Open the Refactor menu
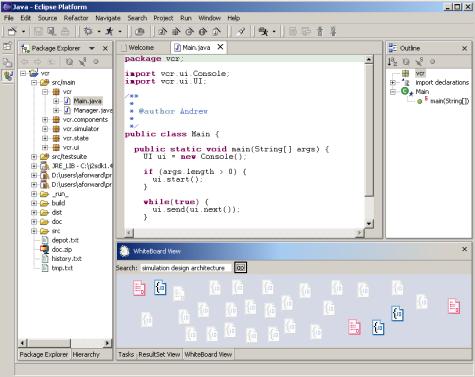 pyautogui.click(x=76, y=18)
